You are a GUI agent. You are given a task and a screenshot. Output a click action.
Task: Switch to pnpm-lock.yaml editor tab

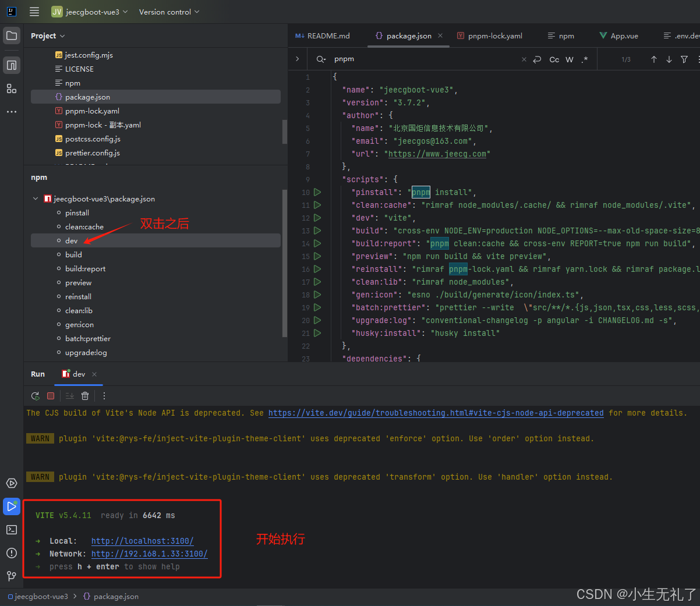point(490,36)
